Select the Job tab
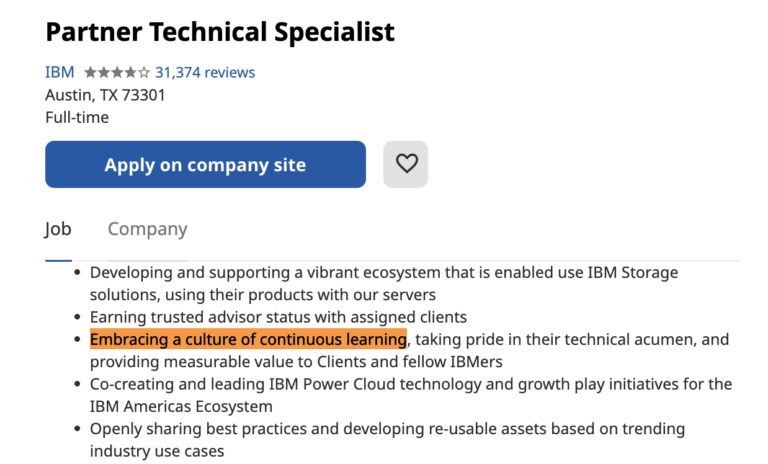Viewport: 768px width, 464px height. [x=58, y=229]
